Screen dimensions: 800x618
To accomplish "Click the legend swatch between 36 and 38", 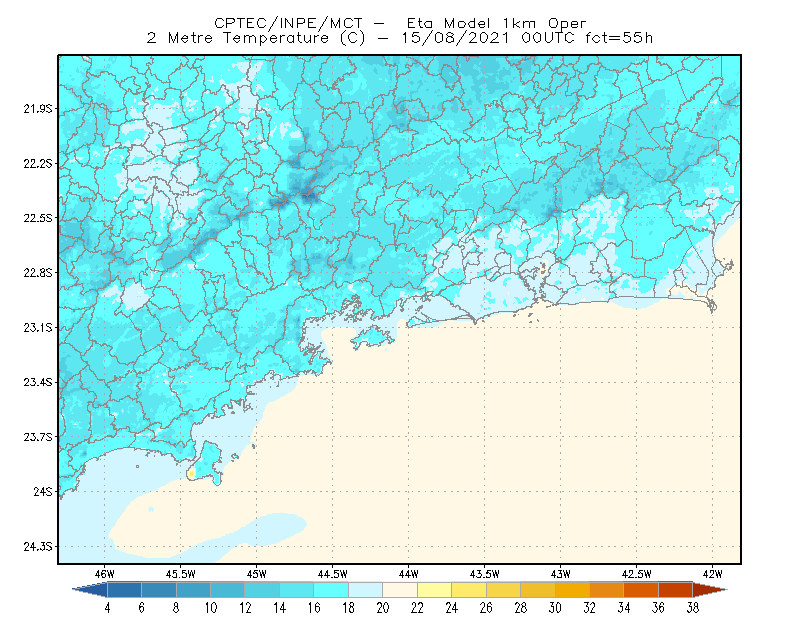I will (676, 589).
